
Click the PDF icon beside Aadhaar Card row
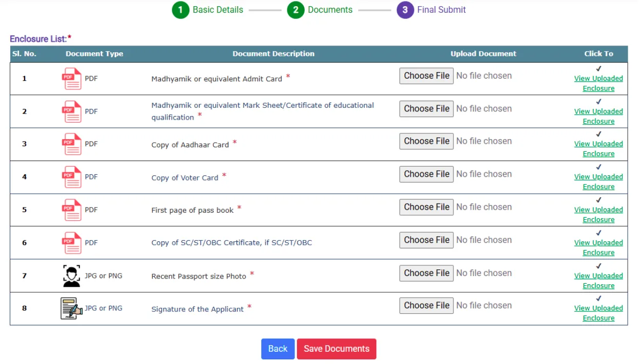pos(72,144)
